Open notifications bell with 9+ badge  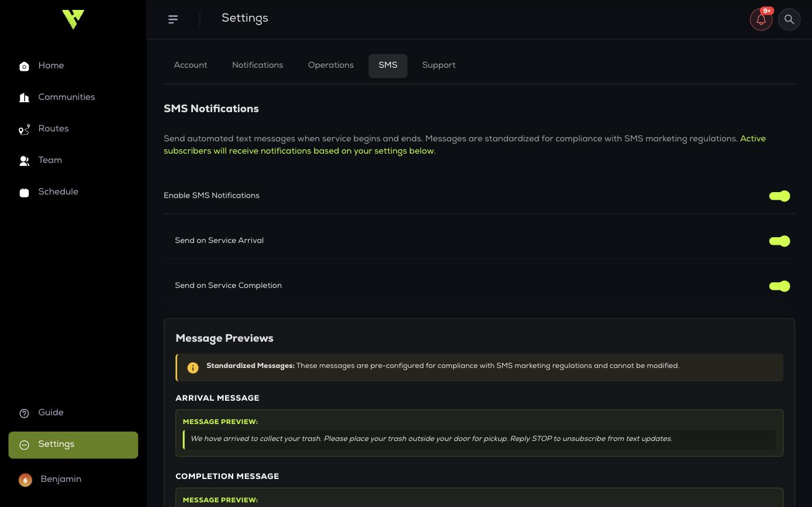click(761, 19)
